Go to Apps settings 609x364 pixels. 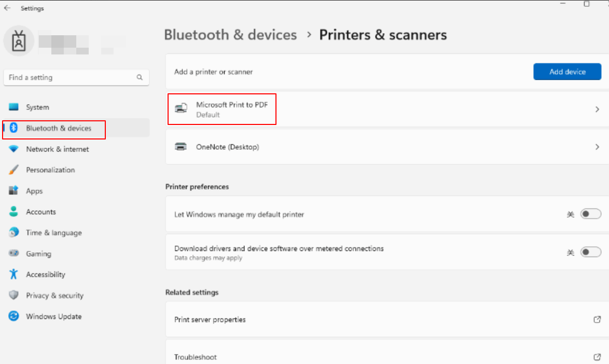point(76,191)
